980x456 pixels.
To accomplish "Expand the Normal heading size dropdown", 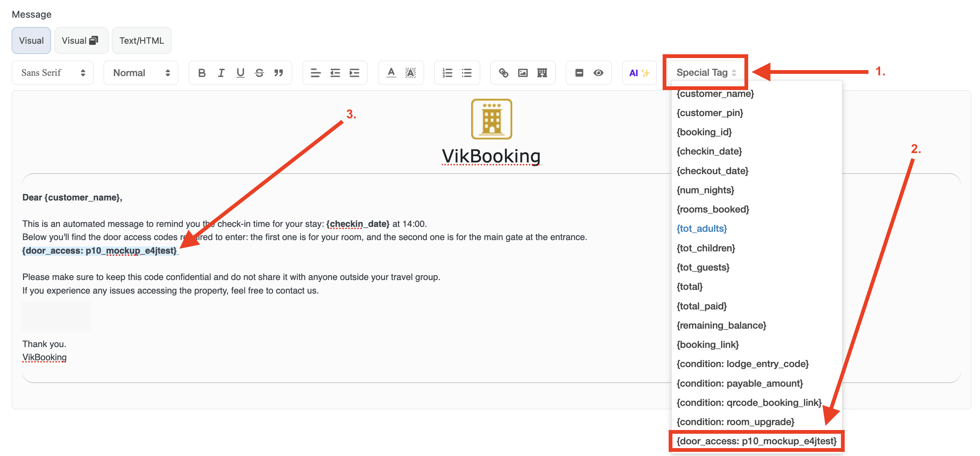I will tap(141, 73).
